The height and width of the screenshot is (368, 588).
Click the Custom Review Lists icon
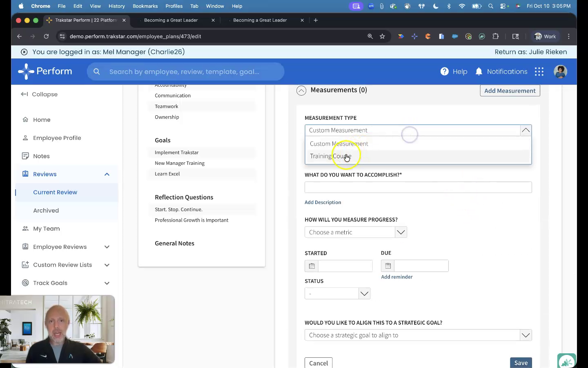25,265
